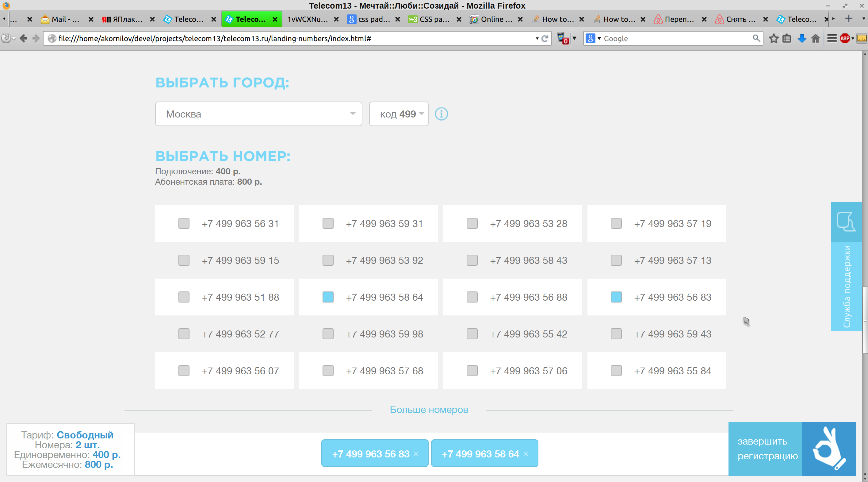Check the box for +7 499 963 56 31
This screenshot has height=482, width=868.
pyautogui.click(x=184, y=223)
